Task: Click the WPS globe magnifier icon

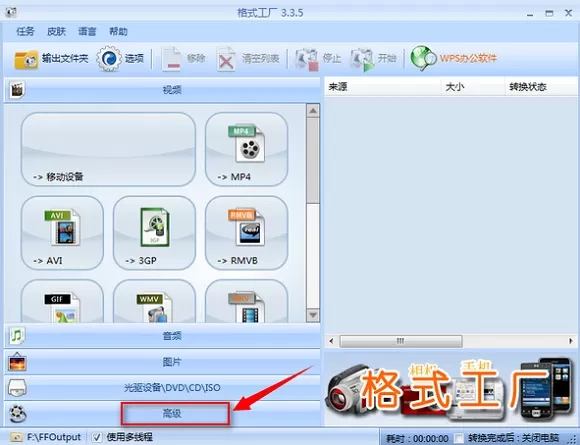Action: [x=423, y=58]
